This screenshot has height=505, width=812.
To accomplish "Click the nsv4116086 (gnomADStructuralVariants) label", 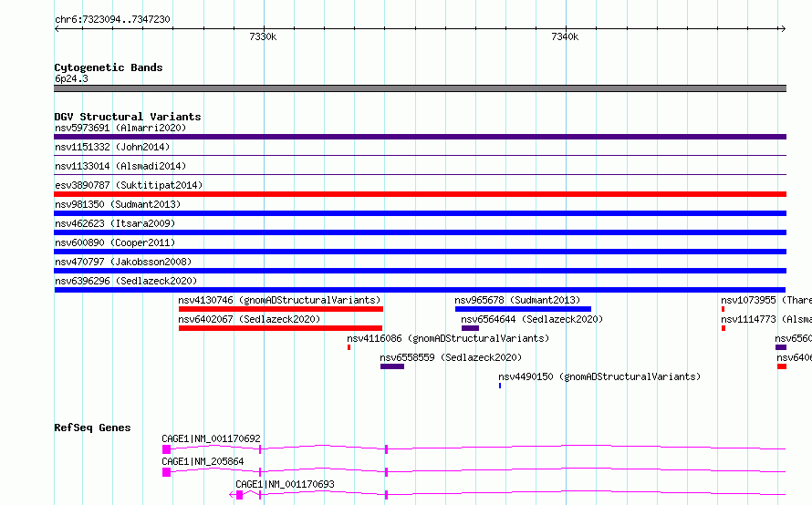I will (448, 338).
